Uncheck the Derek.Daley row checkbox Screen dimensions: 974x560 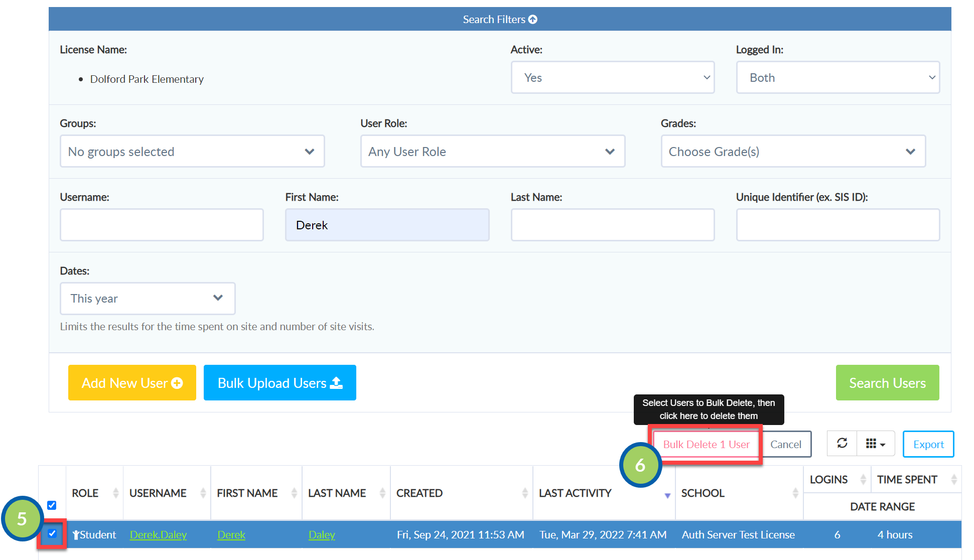pyautogui.click(x=52, y=534)
